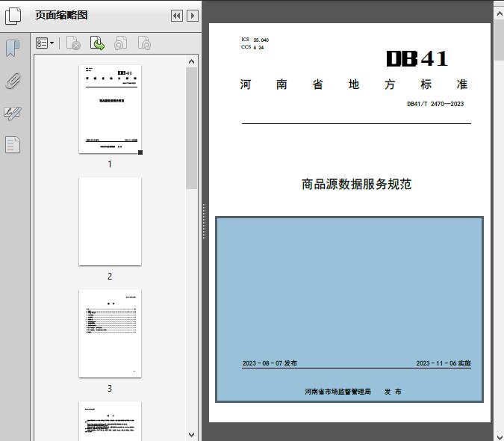This screenshot has width=504, height=441.
Task: Open the bottom document page sidebar icon
Action: (x=13, y=144)
